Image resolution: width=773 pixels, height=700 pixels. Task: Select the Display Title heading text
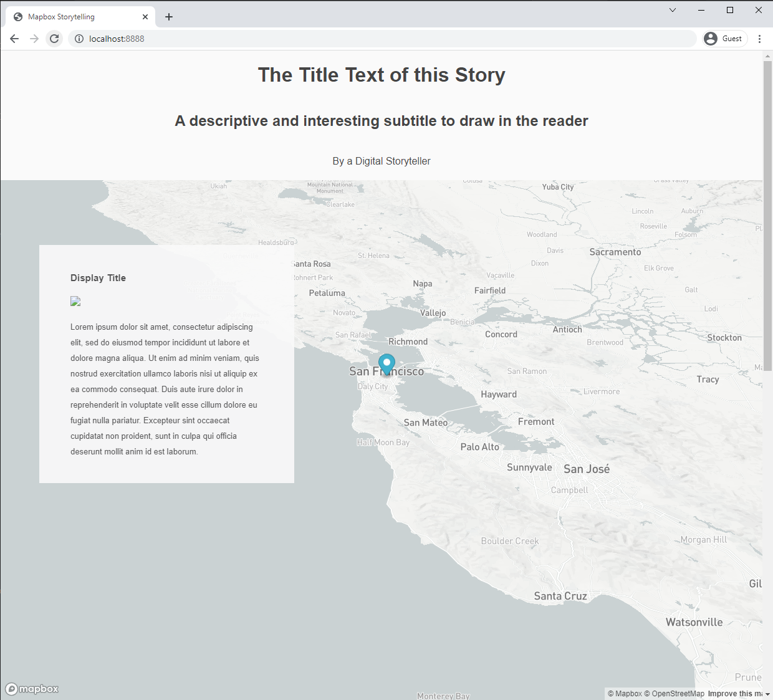[98, 277]
